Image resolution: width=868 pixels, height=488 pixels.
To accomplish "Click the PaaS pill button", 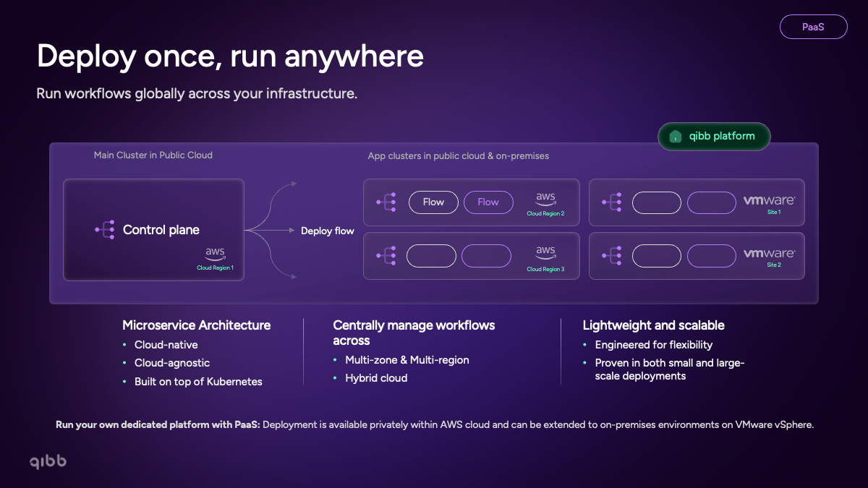I will pyautogui.click(x=813, y=27).
